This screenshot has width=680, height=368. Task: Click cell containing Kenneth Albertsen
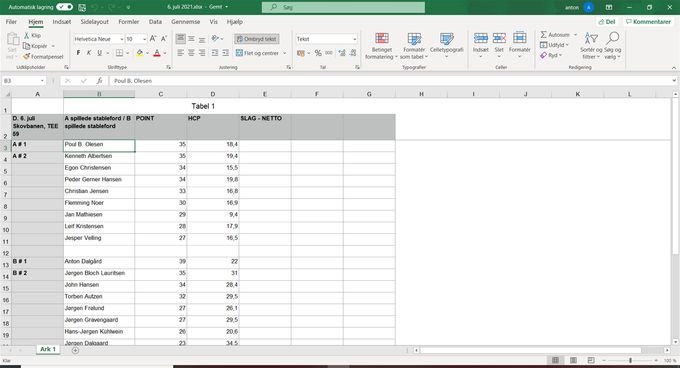[99, 156]
